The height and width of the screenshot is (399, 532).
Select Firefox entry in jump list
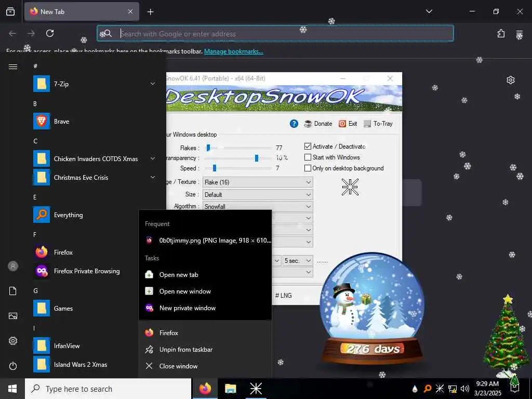(x=205, y=333)
